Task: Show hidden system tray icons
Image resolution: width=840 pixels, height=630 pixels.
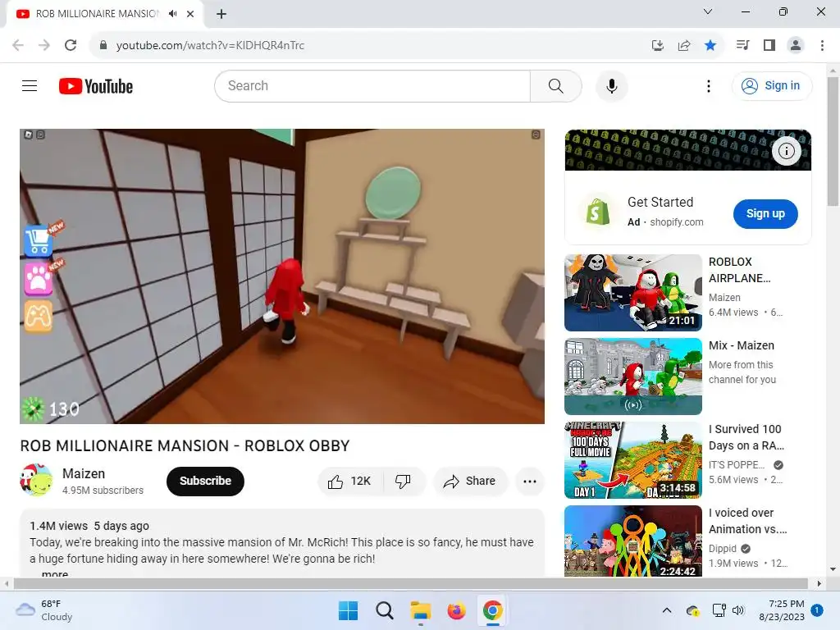Action: pyautogui.click(x=667, y=610)
